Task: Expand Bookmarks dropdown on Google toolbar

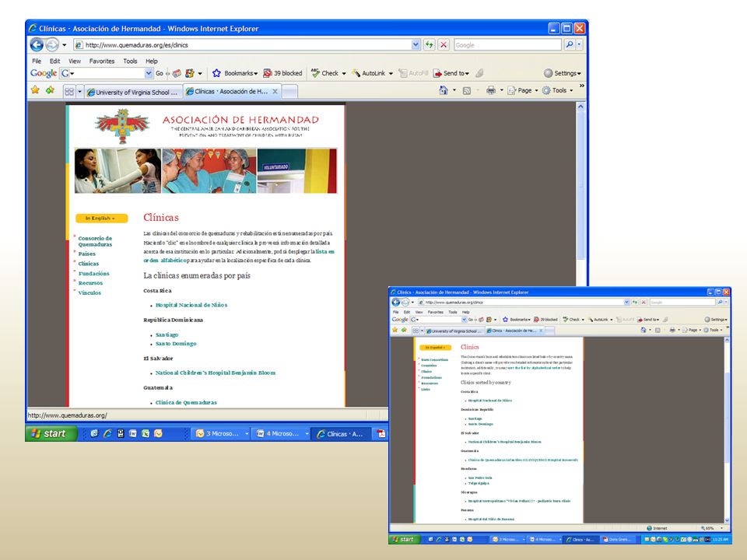Action: pyautogui.click(x=256, y=73)
